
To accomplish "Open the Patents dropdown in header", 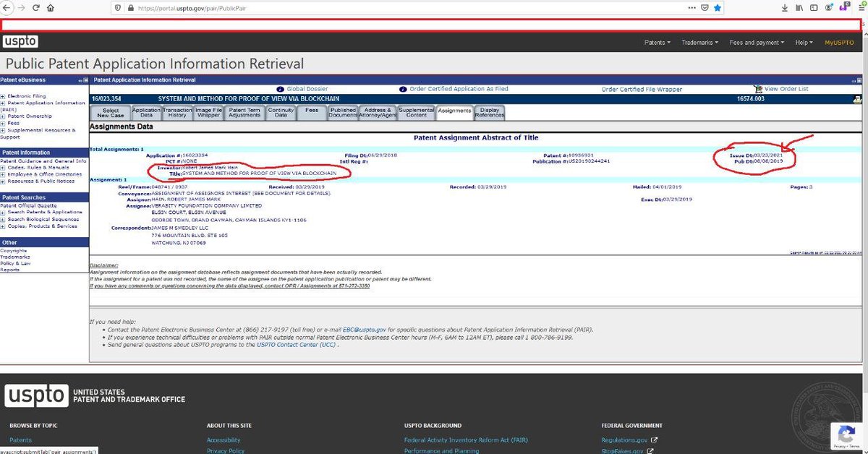I will pyautogui.click(x=658, y=43).
